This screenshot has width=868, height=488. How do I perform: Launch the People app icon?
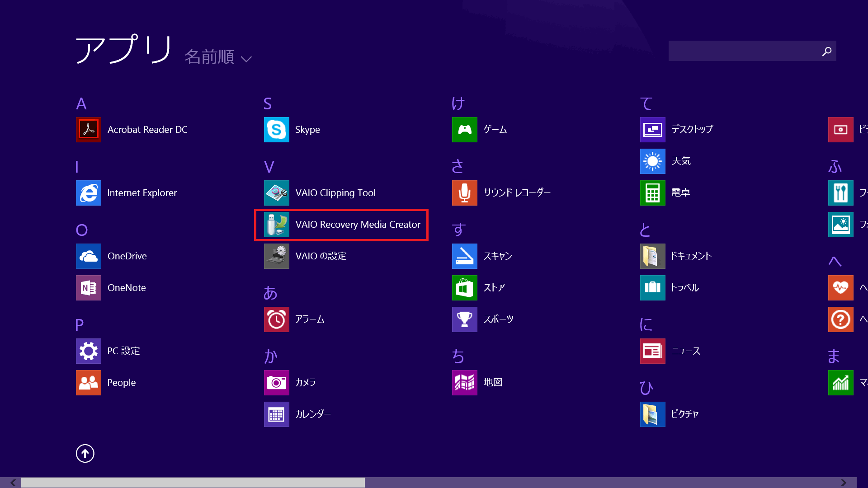point(89,383)
